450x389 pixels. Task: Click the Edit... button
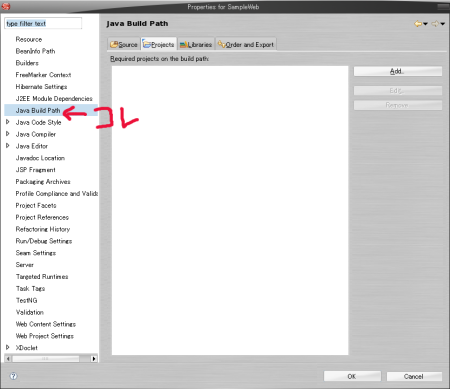tap(398, 90)
